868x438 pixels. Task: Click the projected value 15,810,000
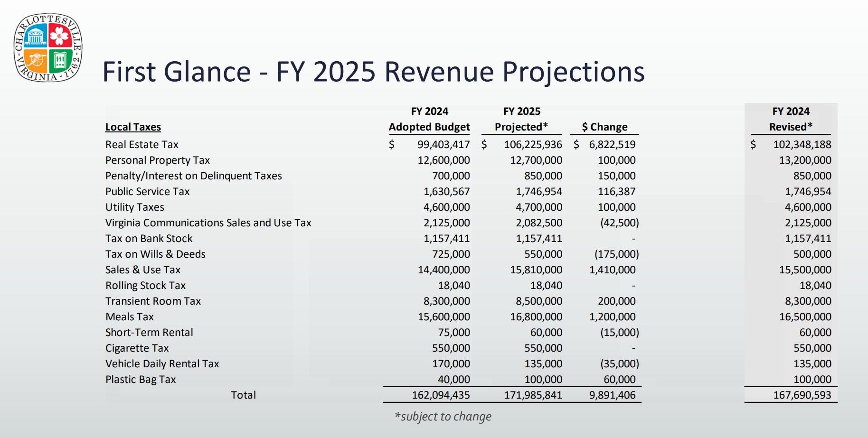click(536, 270)
